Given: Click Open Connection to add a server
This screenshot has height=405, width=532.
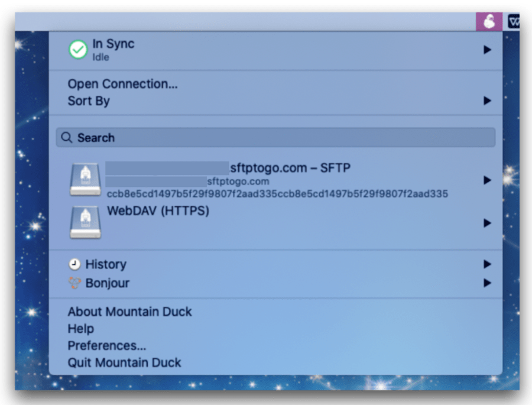Looking at the screenshot, I should (x=122, y=83).
